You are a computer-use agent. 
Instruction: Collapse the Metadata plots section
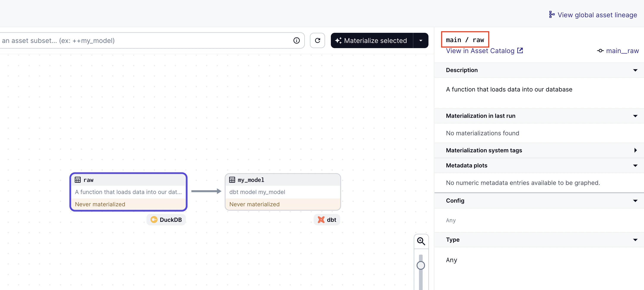(635, 165)
